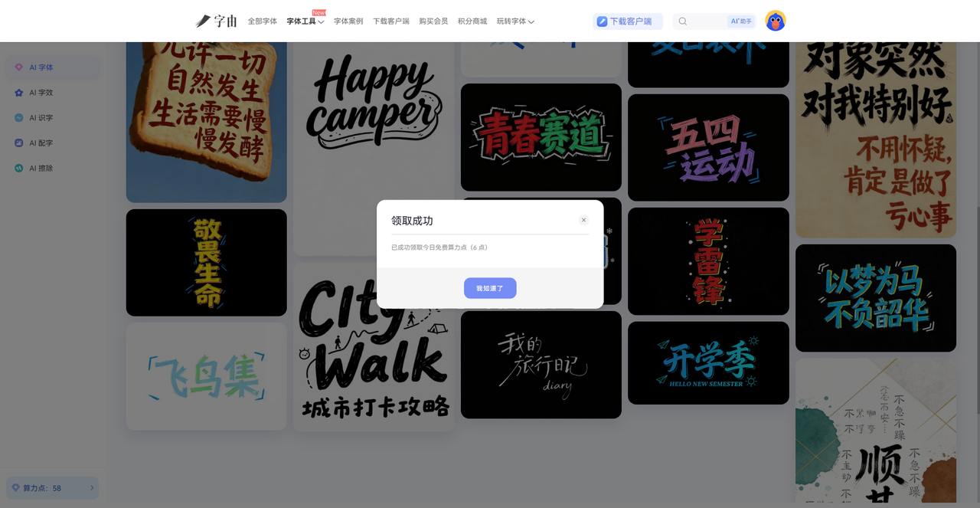Expand the 字体工具 dropdown menu
Viewport: 980px width, 508px height.
tap(305, 21)
